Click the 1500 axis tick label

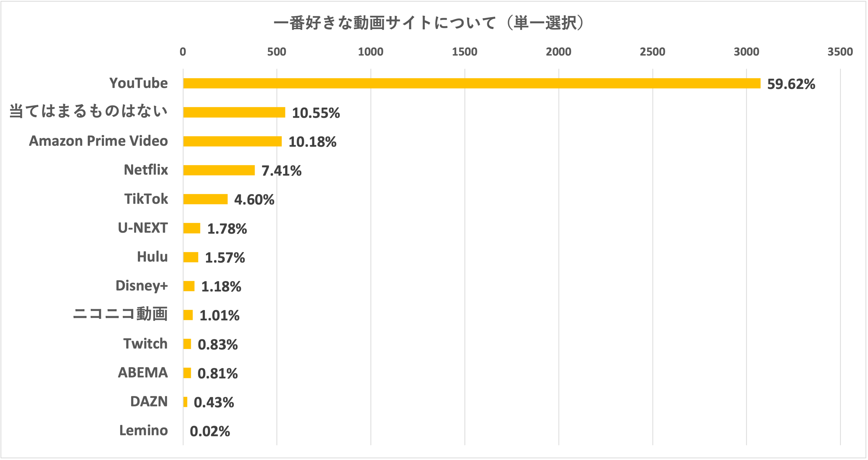click(464, 52)
